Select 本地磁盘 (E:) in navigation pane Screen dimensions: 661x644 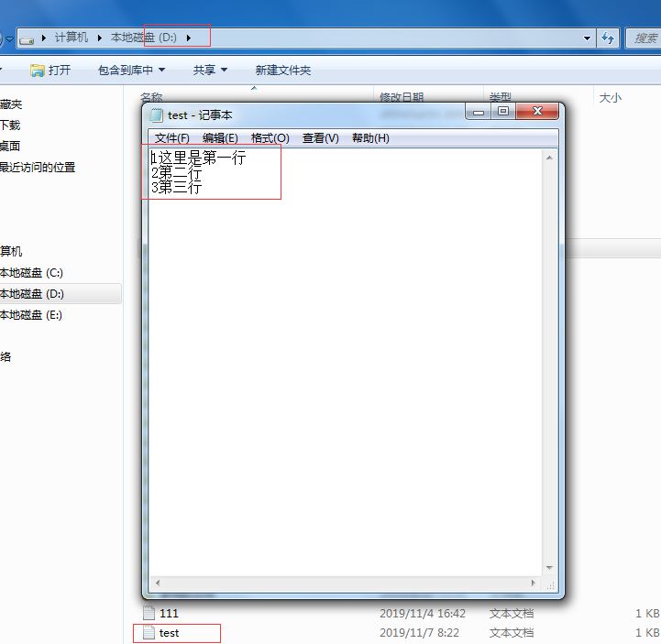coord(31,314)
